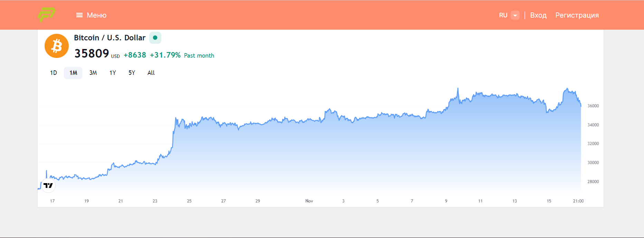This screenshot has height=238, width=644.
Task: Click the 32000 price axis label
Action: [593, 143]
